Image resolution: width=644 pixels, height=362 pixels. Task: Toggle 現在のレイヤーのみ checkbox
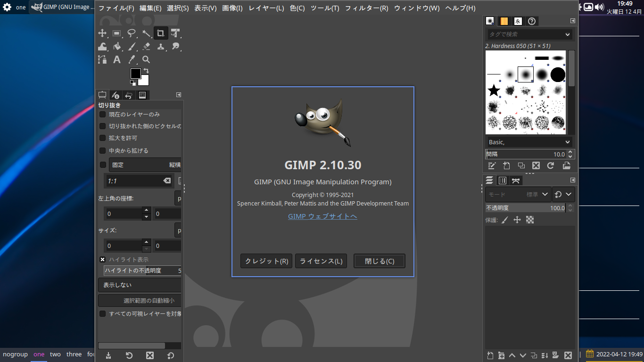tap(102, 114)
